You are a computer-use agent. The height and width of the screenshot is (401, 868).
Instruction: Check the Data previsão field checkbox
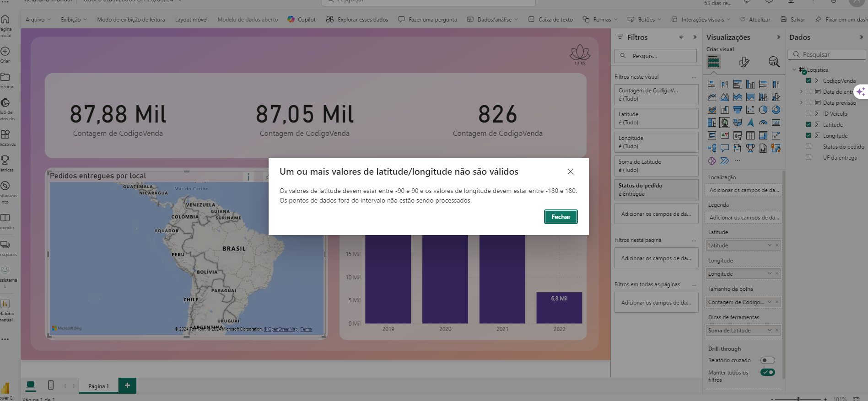[809, 102]
